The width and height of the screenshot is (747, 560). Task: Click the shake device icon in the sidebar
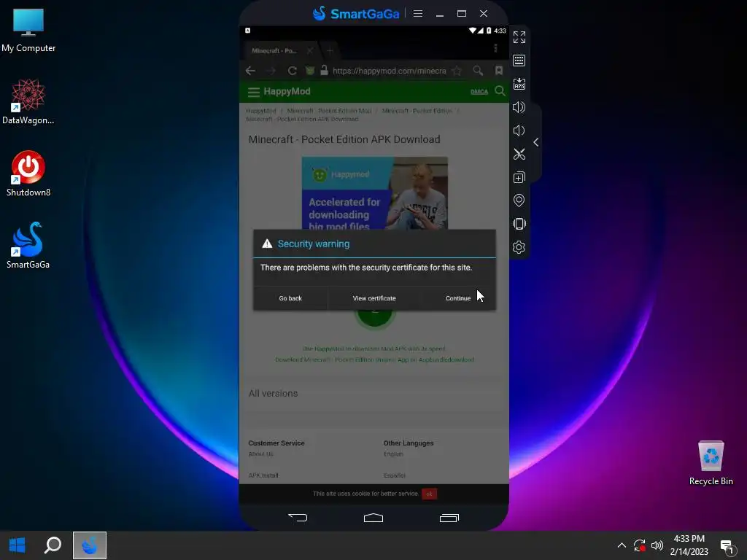pos(519,224)
